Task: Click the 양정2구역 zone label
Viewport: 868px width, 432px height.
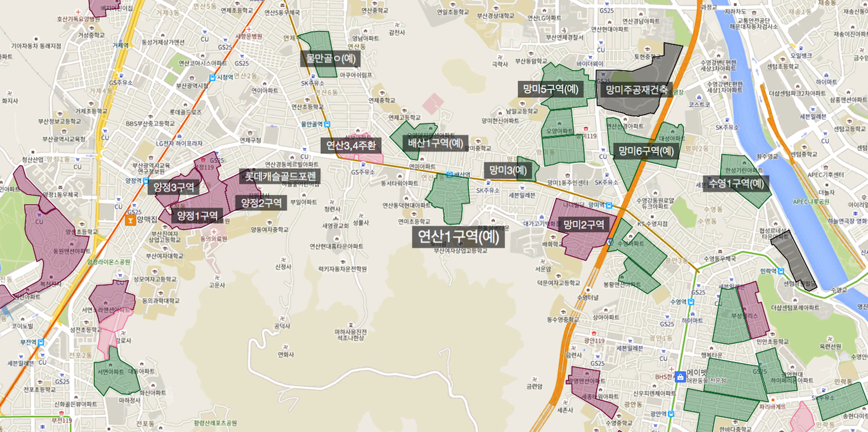Action: 261,203
